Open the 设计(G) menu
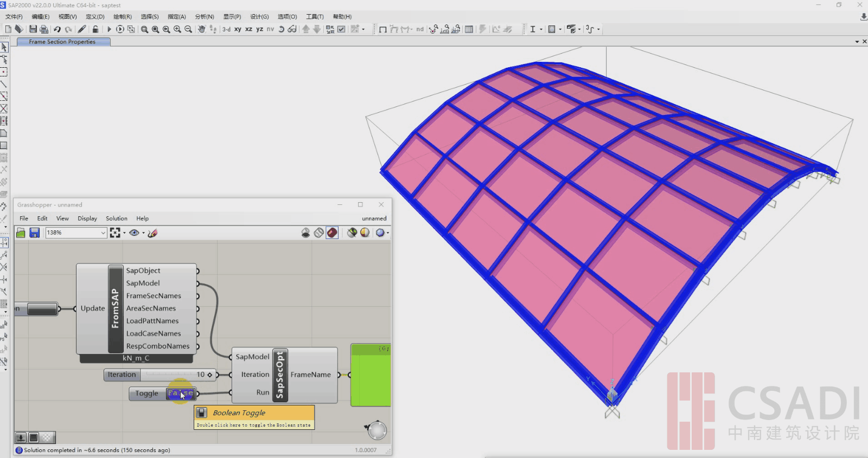868x458 pixels. click(259, 17)
